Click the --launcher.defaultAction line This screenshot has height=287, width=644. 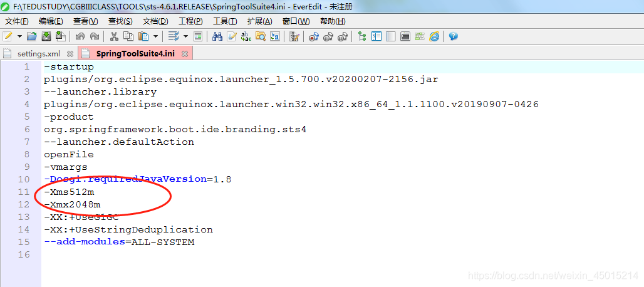click(x=119, y=142)
